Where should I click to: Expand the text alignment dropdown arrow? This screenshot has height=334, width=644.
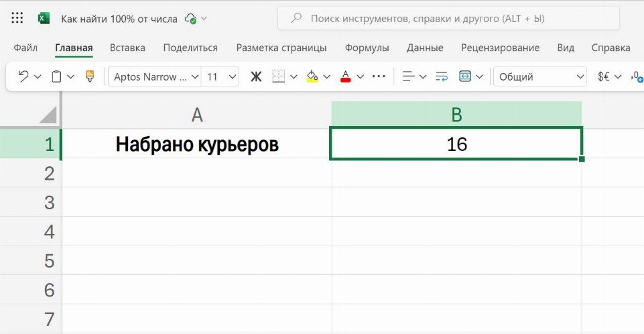tap(423, 76)
